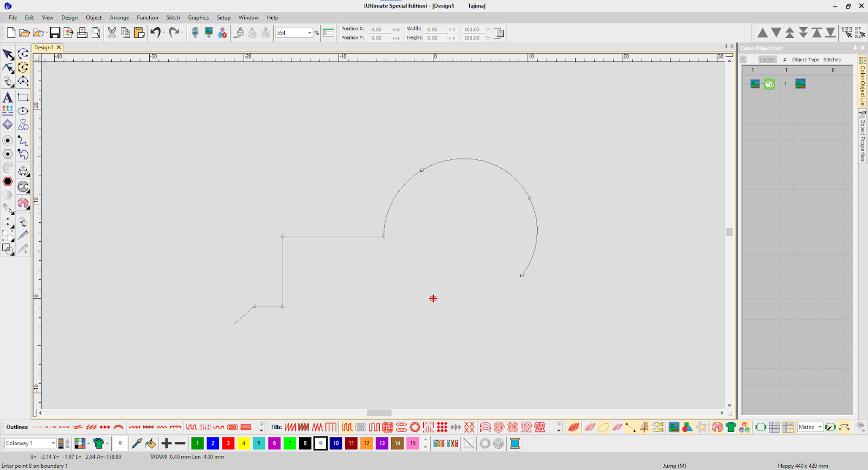Select the Ellipse shape tool
This screenshot has height=470, width=868.
[x=23, y=111]
